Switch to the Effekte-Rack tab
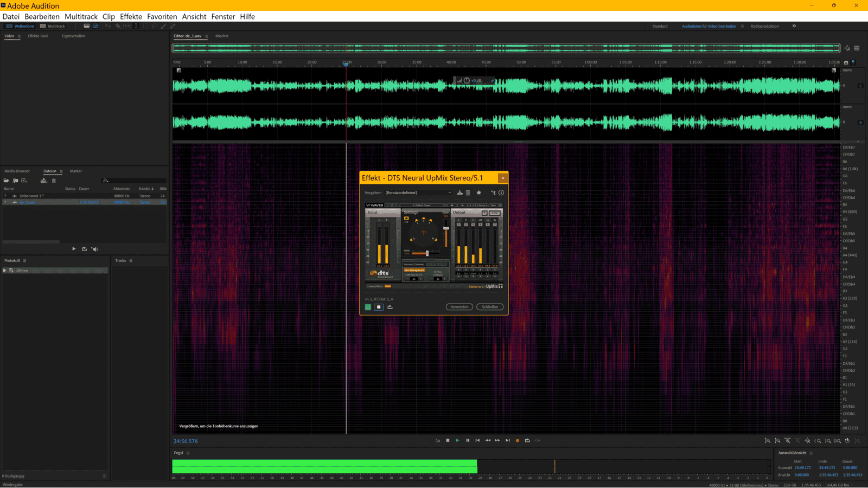This screenshot has width=868, height=488. coord(38,36)
